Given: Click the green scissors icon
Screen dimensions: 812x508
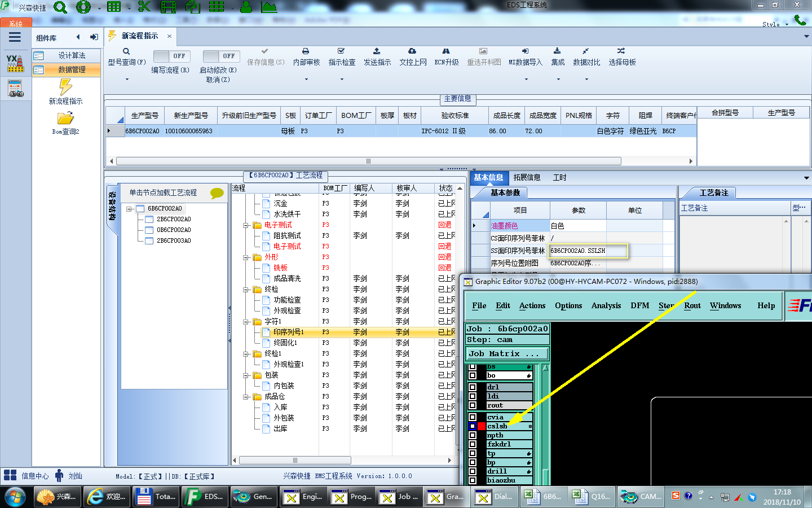Looking at the screenshot, I should [144, 7].
